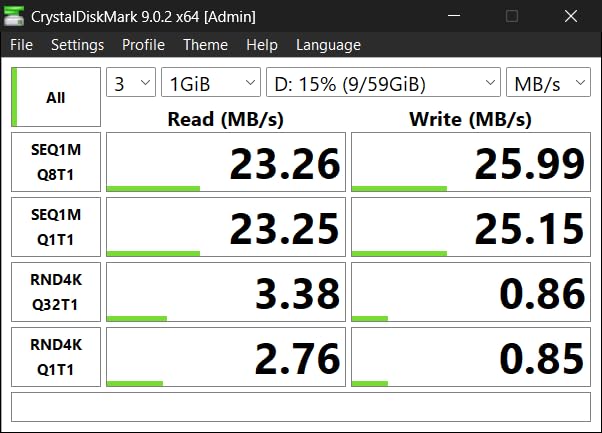Click the SEQ1M Q8T1 read result 23.26

tap(226, 162)
